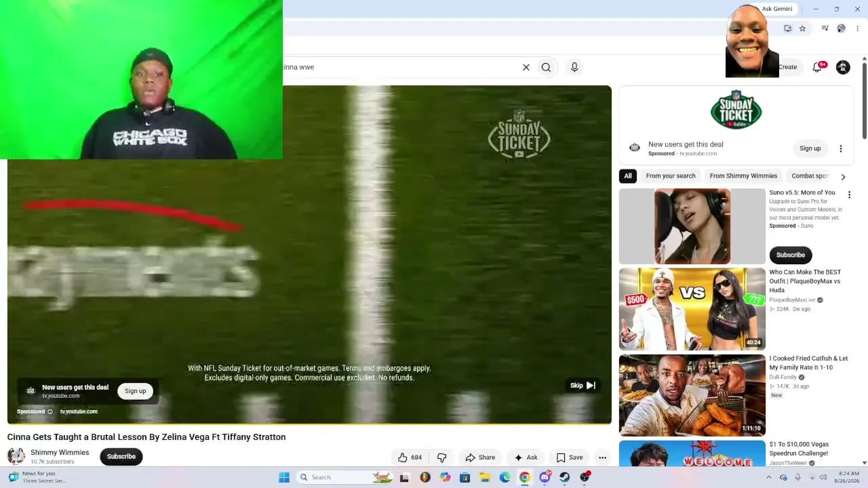The width and height of the screenshot is (868, 488).
Task: Subscribe to Shimmy Wimmies
Action: point(121,456)
